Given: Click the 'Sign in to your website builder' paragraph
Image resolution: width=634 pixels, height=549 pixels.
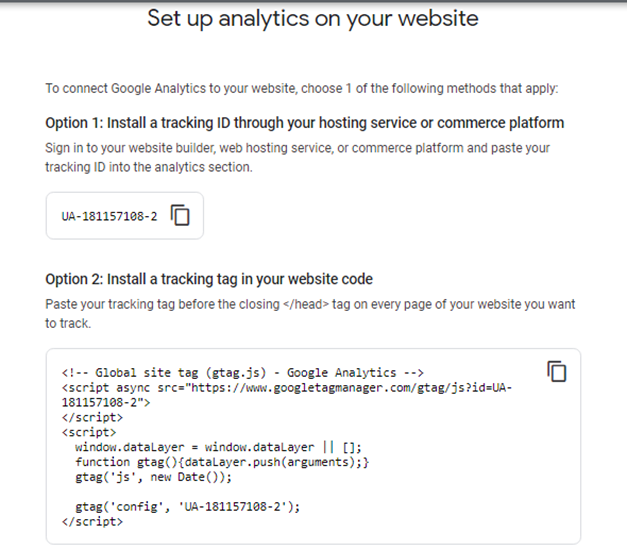Looking at the screenshot, I should [297, 157].
